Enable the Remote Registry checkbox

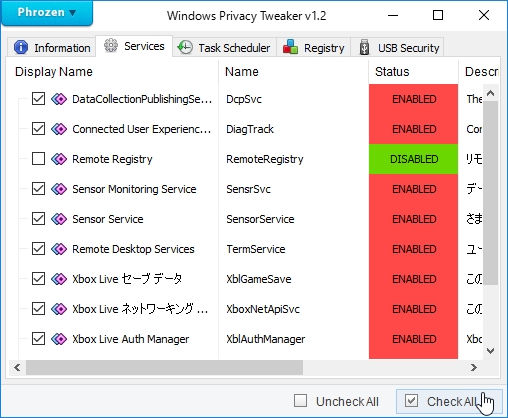38,159
